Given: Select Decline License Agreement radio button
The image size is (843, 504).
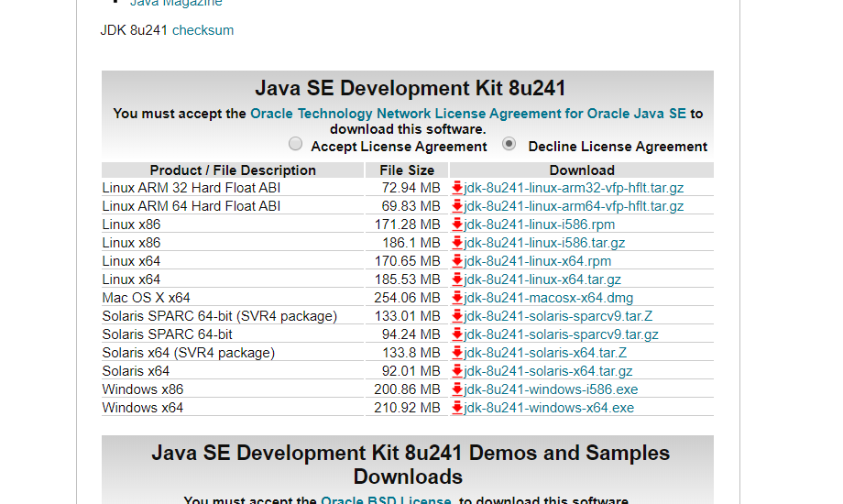Looking at the screenshot, I should [x=509, y=144].
